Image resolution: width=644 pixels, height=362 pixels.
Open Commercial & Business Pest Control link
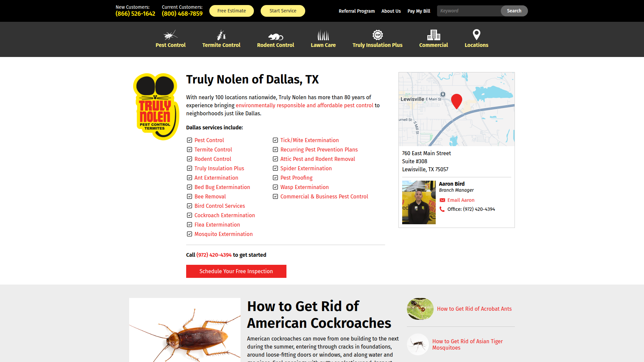(x=324, y=196)
